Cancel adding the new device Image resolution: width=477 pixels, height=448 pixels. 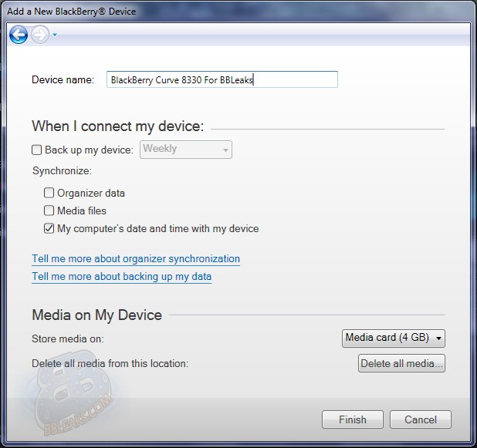pyautogui.click(x=421, y=419)
